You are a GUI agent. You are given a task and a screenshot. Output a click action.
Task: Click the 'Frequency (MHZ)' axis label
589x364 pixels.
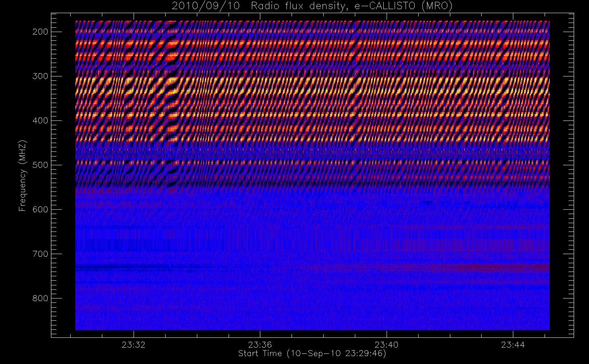[x=23, y=175]
